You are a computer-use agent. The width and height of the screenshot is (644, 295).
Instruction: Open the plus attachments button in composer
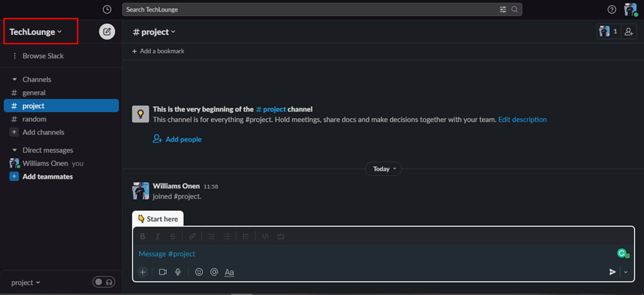tap(143, 272)
